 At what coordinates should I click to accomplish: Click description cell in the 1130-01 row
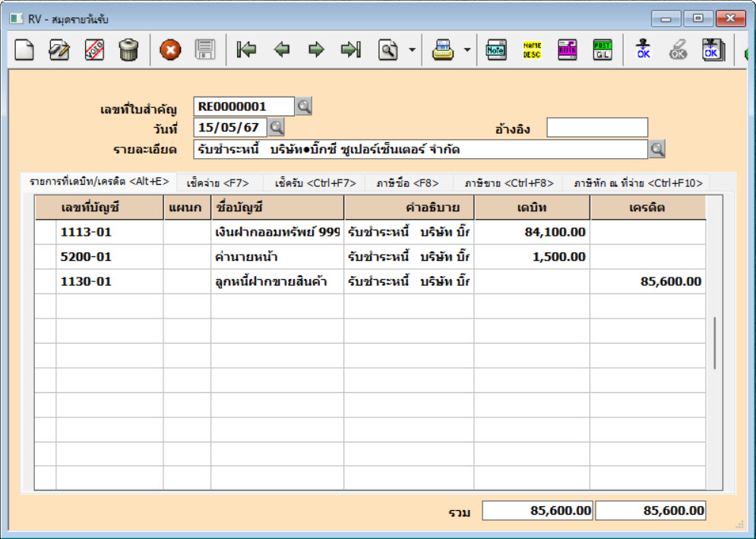click(409, 281)
